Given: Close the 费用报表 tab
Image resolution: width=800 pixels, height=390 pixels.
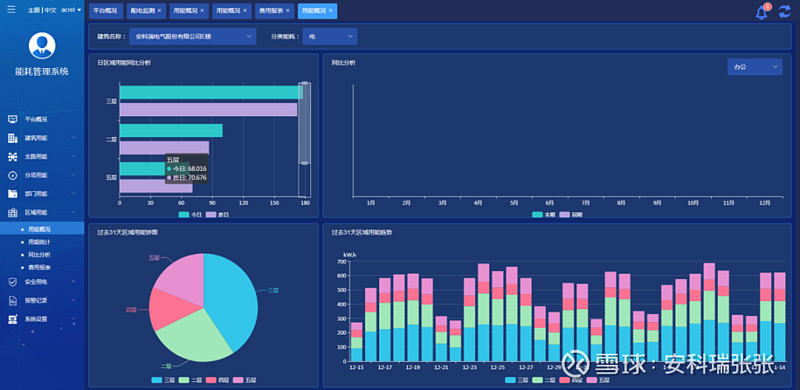Looking at the screenshot, I should pos(287,10).
